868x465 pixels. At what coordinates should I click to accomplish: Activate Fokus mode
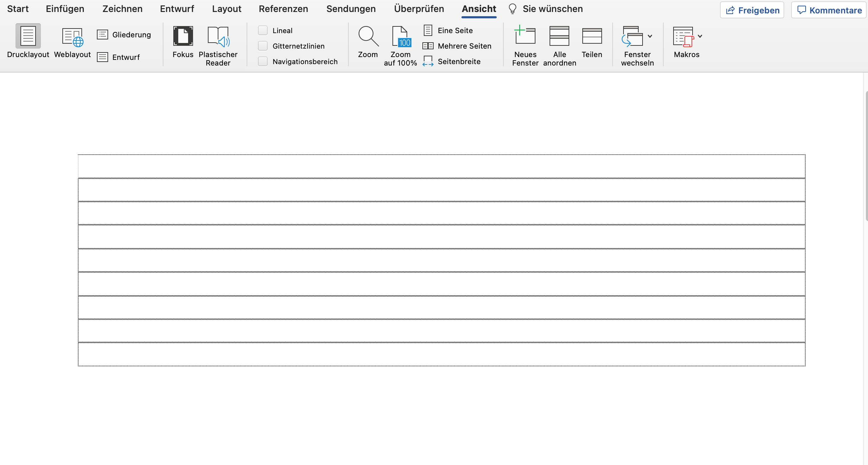pyautogui.click(x=183, y=42)
